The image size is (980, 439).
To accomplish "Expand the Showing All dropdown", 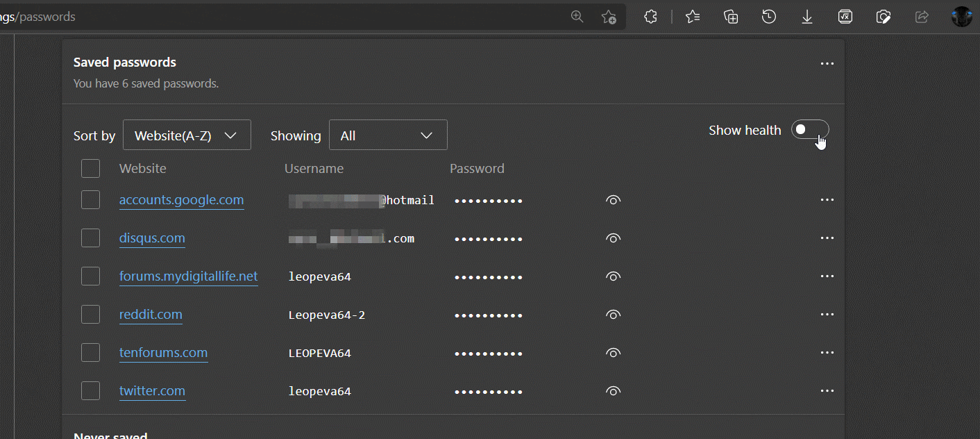I will 388,135.
